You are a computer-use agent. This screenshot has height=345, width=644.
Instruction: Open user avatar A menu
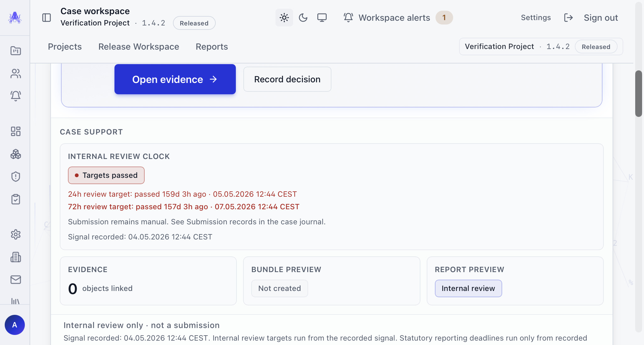[15, 325]
